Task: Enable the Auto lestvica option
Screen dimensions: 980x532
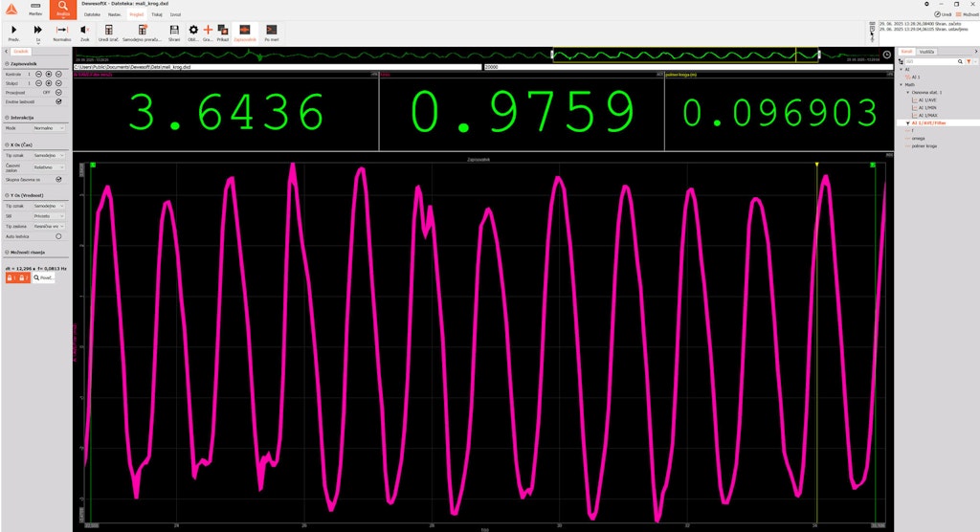Action: [58, 235]
